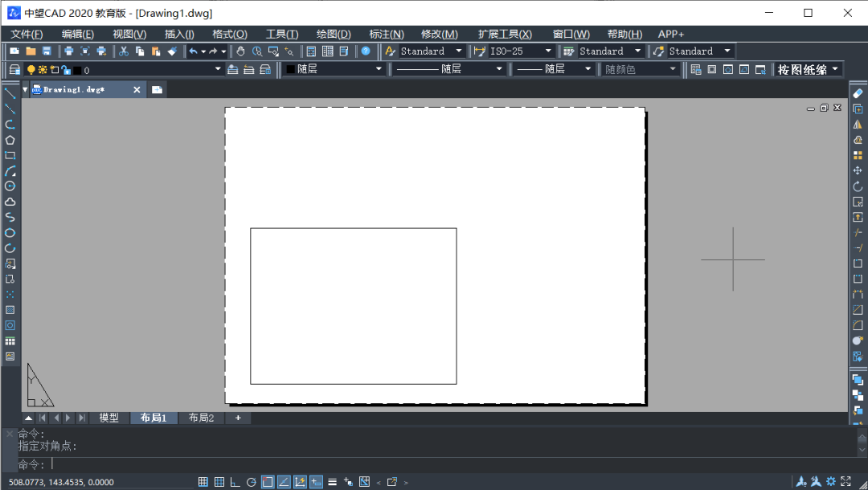Open a drawing with the folder icon
The height and width of the screenshot is (490, 868).
pos(31,51)
